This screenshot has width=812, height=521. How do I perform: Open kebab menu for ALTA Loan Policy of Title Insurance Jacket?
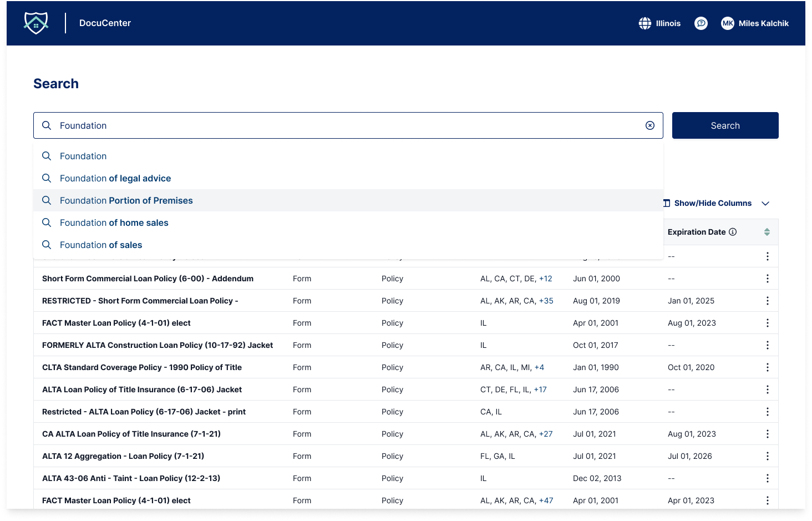768,390
